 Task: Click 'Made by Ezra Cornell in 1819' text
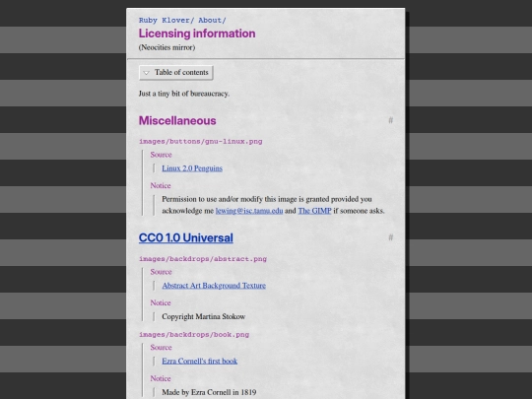pyautogui.click(x=209, y=392)
